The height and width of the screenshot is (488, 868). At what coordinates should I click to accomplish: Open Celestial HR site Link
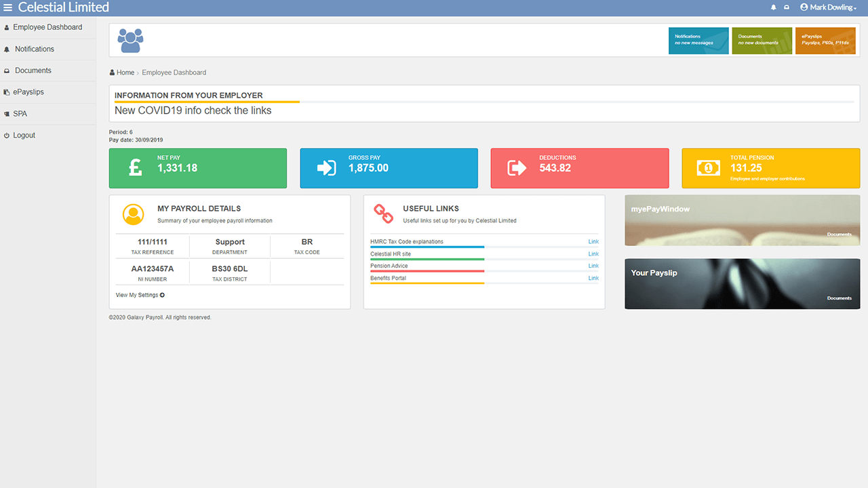[593, 254]
